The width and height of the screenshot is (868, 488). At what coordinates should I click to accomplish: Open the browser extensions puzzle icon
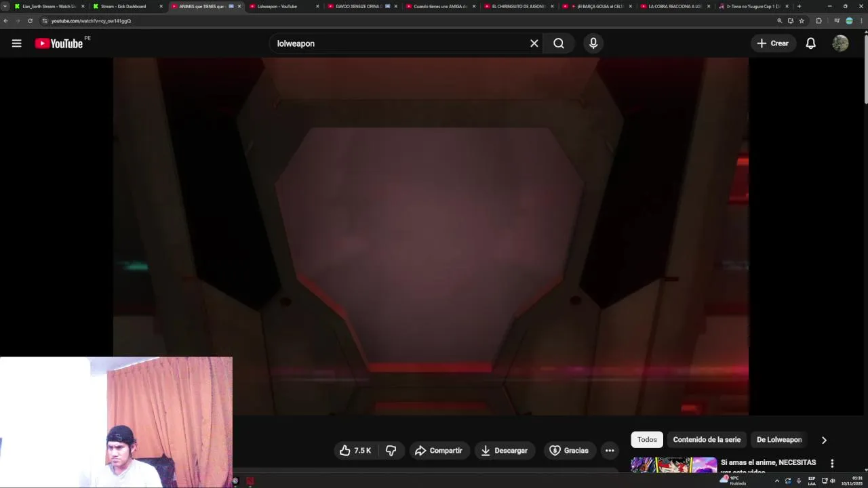818,21
